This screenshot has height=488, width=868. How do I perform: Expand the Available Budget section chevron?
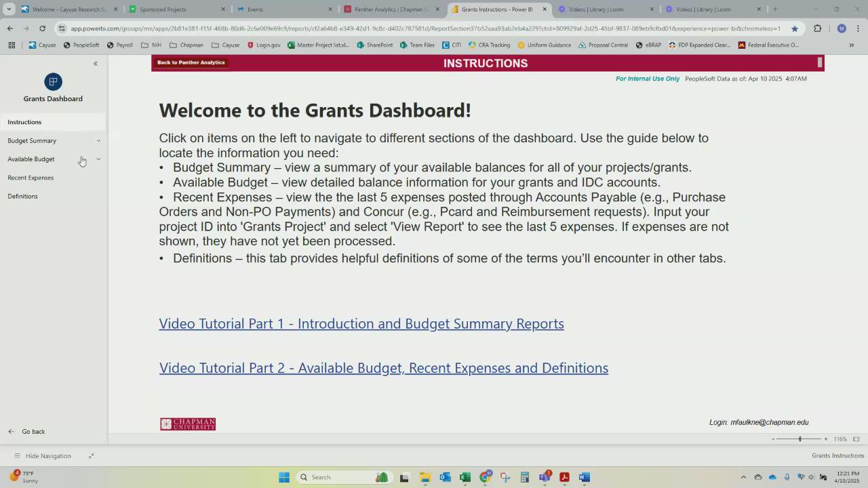pos(98,159)
